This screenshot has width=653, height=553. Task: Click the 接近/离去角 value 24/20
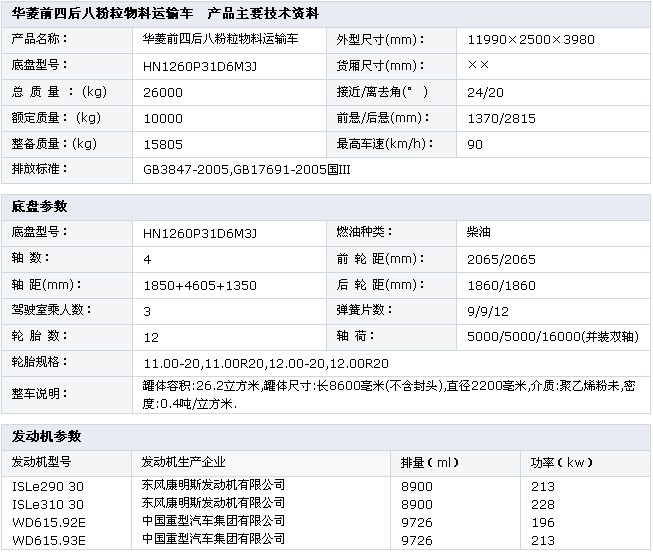click(x=485, y=92)
